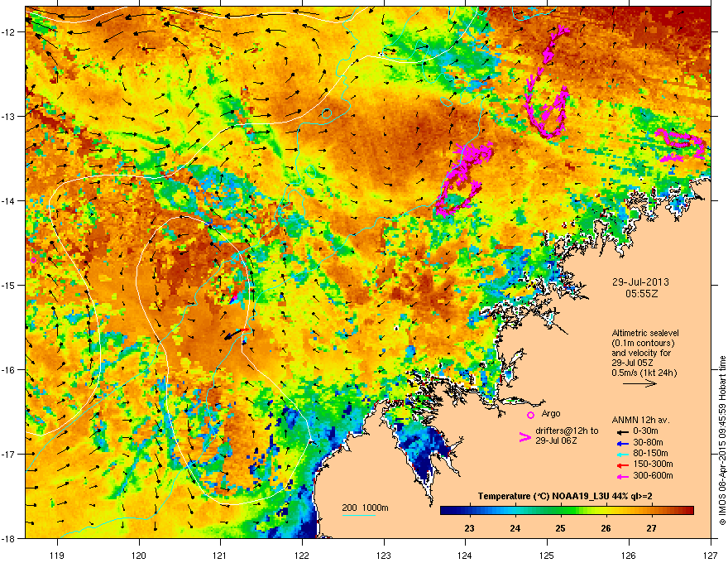728x563 pixels.
Task: Click the 'ANMN 12h av.' legend heading
Action: [640, 420]
